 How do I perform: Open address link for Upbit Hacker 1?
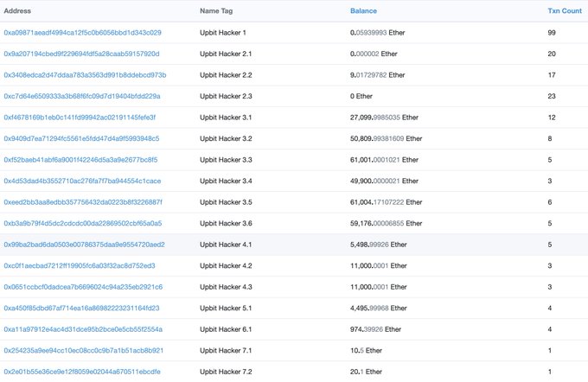82,33
